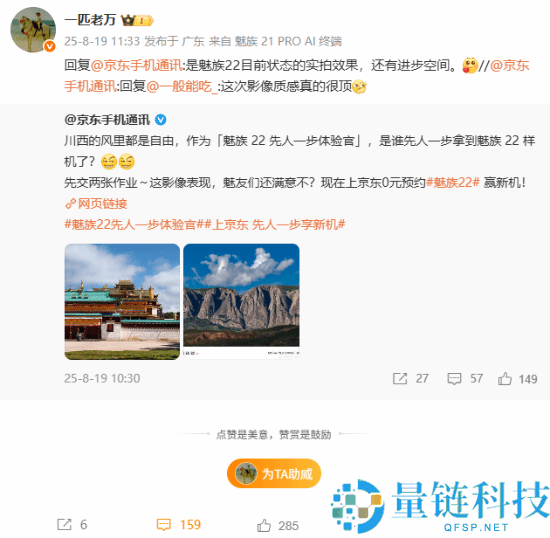View the temple photo thumbnail
Image resolution: width=550 pixels, height=538 pixels.
[x=122, y=302]
